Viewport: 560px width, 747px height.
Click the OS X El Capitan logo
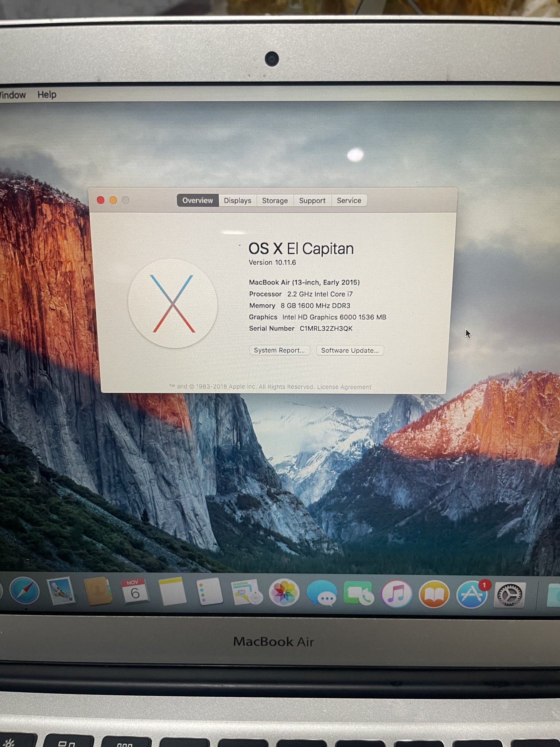click(173, 303)
